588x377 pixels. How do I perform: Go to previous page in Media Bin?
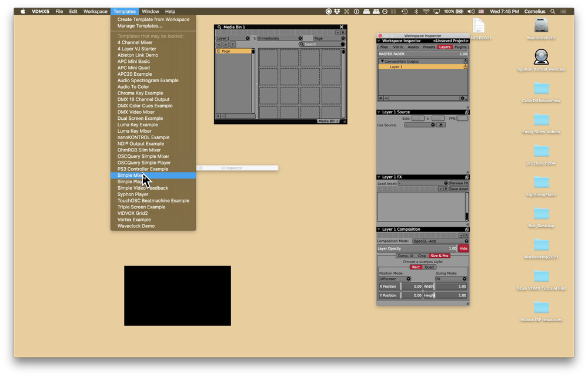click(x=219, y=44)
